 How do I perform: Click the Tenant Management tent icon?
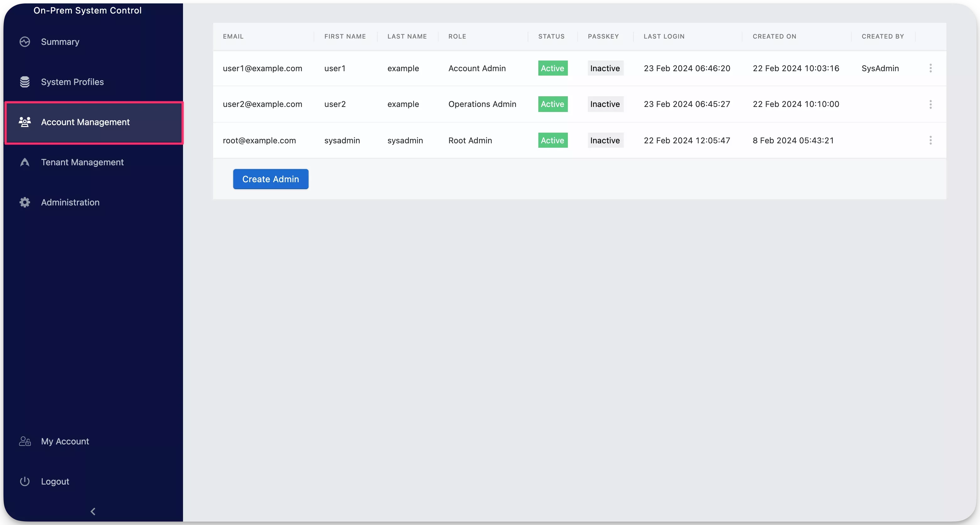(x=25, y=162)
